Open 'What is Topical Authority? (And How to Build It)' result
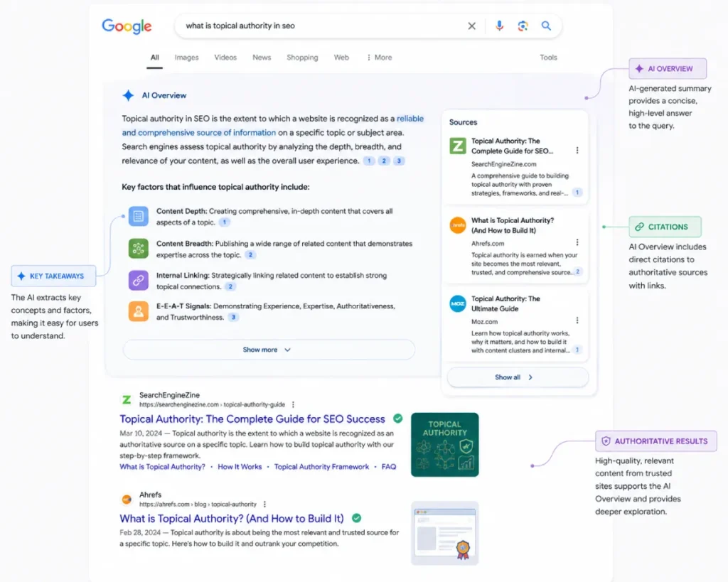 [x=232, y=519]
